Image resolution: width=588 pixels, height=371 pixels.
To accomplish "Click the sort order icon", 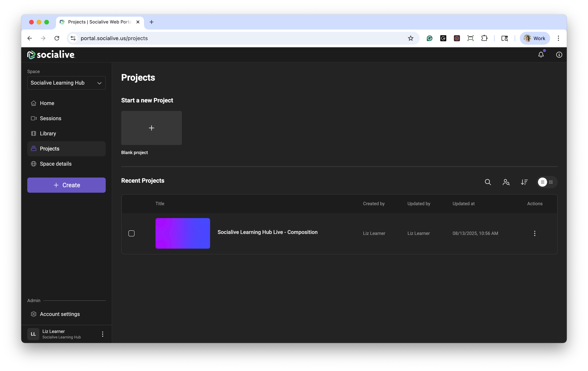I will pos(524,182).
